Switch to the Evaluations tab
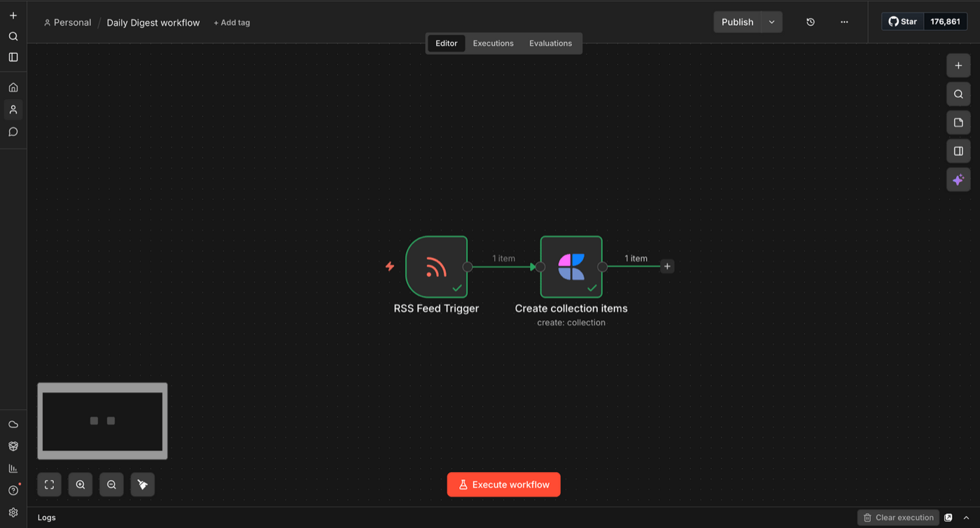Image resolution: width=980 pixels, height=528 pixels. coord(550,43)
